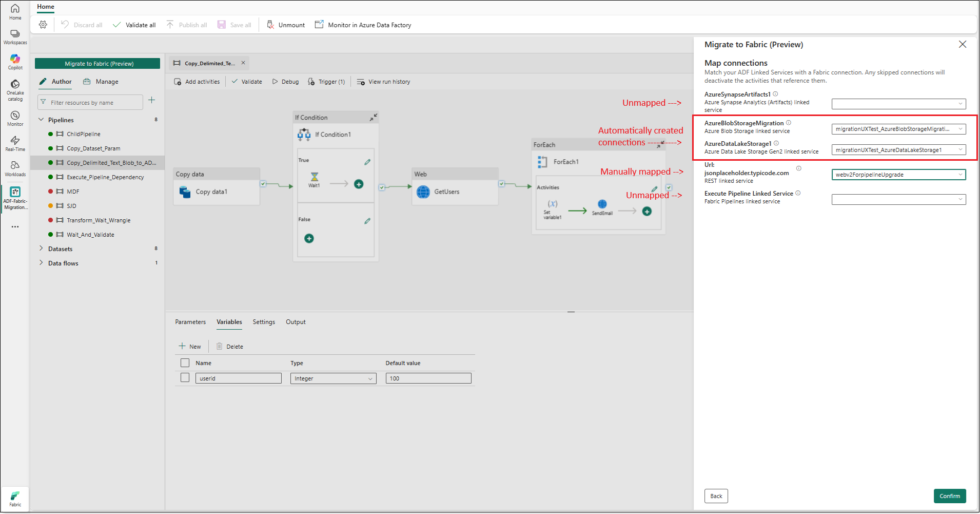The image size is (980, 514).
Task: Open the REST linked service connection dropdown
Action: [898, 175]
